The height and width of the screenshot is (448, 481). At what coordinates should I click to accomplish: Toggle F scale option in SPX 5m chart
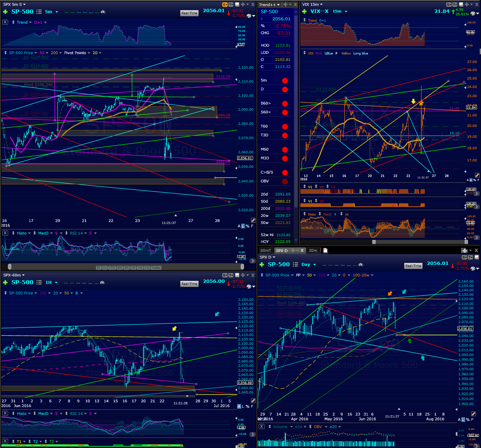click(252, 226)
